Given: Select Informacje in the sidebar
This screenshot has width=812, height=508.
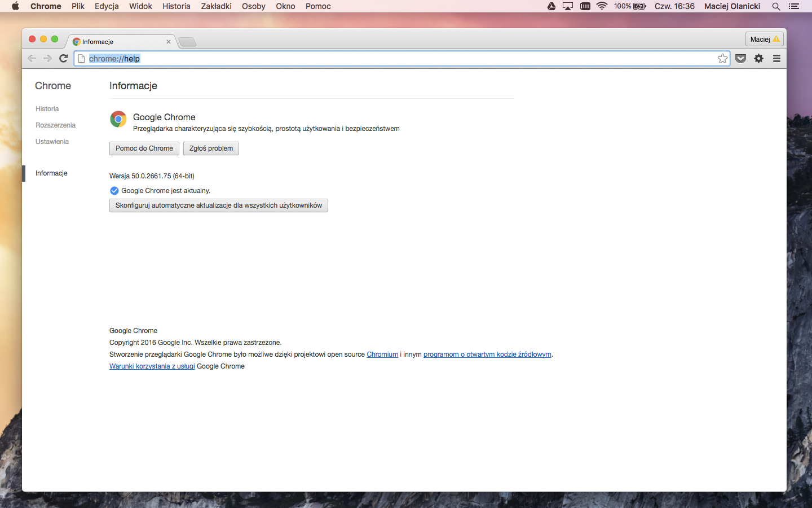Looking at the screenshot, I should (x=51, y=173).
